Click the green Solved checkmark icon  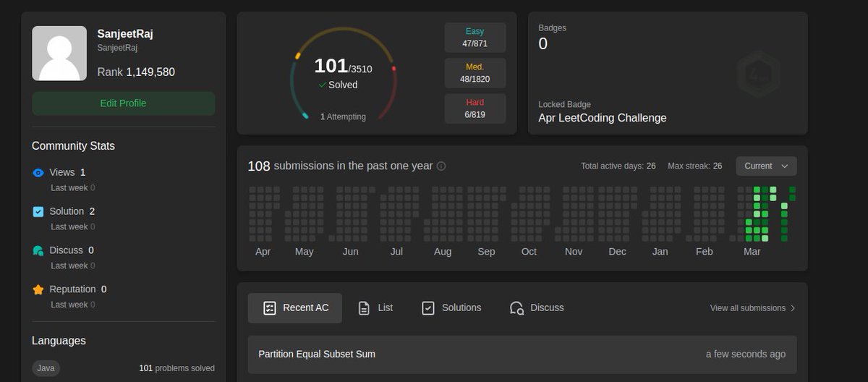click(x=323, y=85)
